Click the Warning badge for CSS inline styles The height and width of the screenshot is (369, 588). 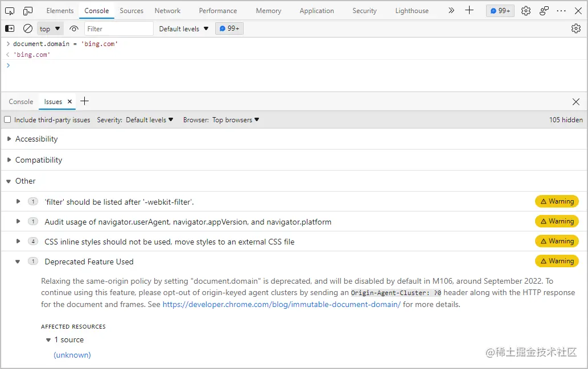[x=557, y=241]
